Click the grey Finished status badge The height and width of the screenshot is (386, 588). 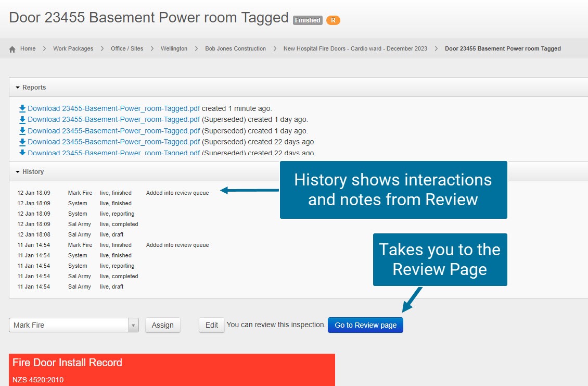[x=308, y=20]
